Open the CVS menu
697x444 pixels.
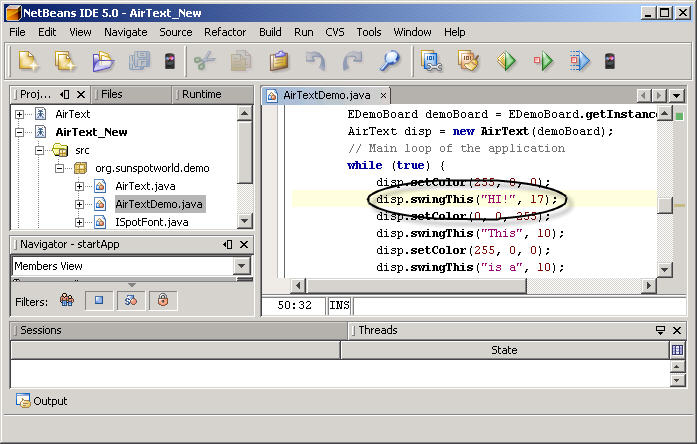point(335,32)
